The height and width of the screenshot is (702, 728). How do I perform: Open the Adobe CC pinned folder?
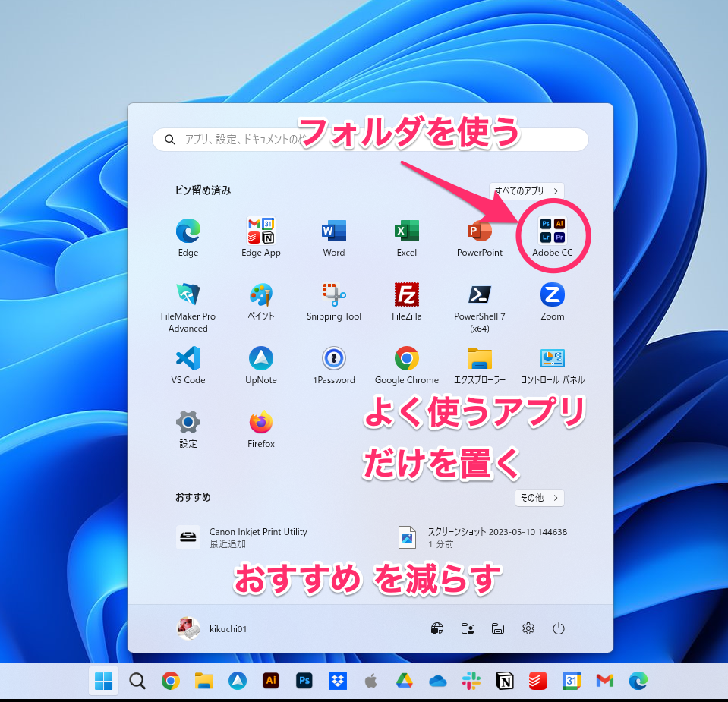point(553,238)
